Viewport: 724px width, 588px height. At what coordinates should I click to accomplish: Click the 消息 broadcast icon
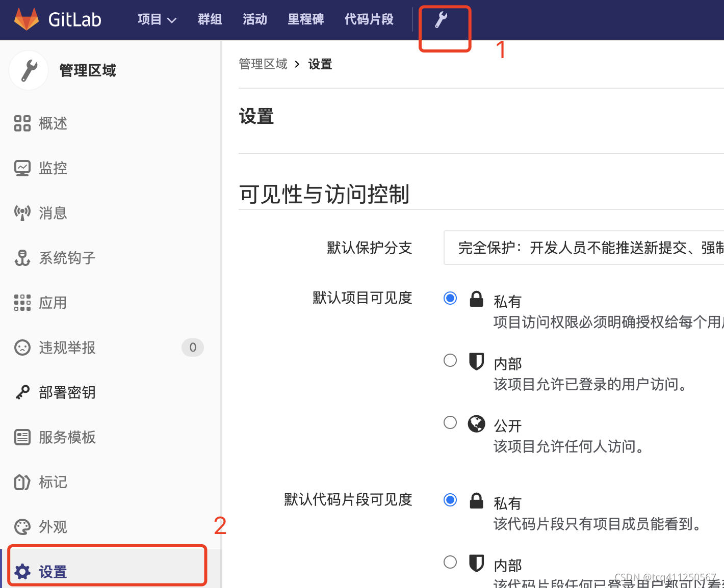click(22, 213)
